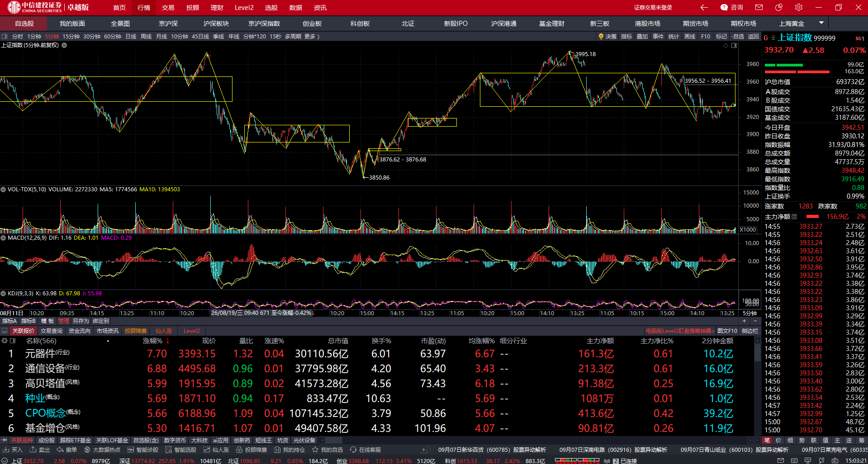The height and width of the screenshot is (464, 868).
Task: Switch to the 创业板 tab
Action: click(312, 24)
